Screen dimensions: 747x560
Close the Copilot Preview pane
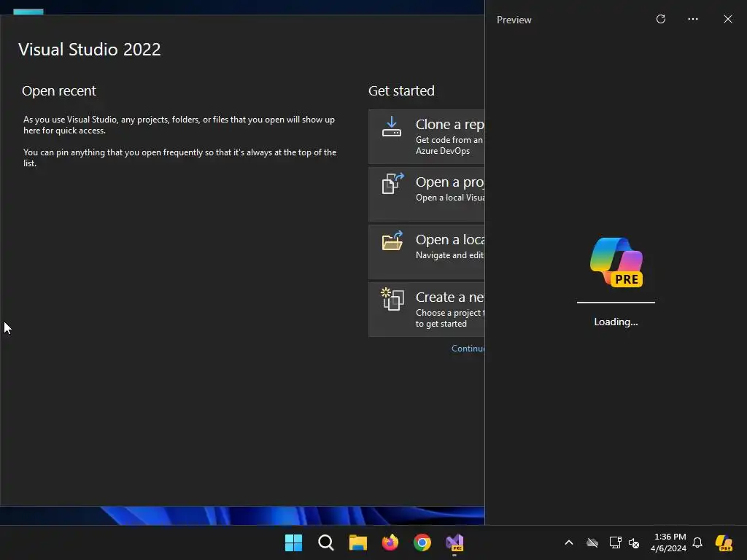tap(728, 19)
